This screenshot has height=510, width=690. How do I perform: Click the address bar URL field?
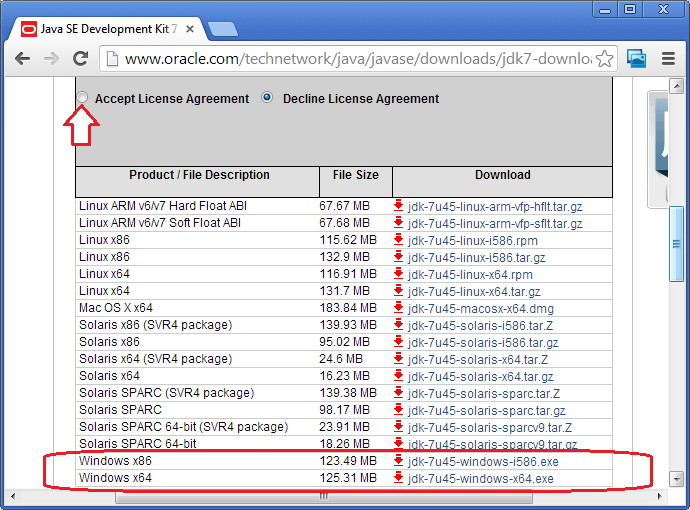point(350,59)
